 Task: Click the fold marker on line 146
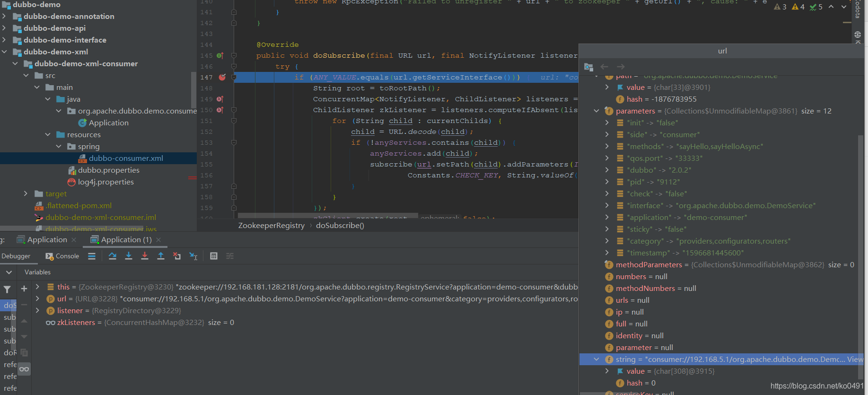(x=234, y=66)
